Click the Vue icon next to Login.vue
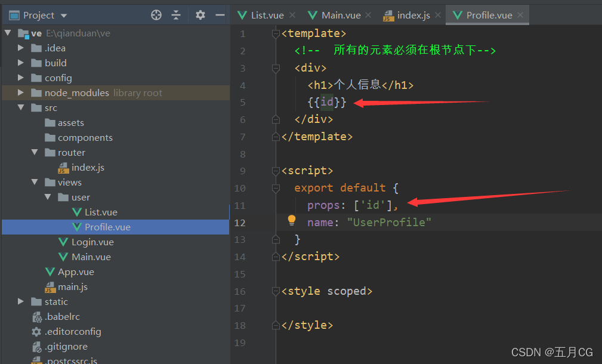 click(x=63, y=242)
